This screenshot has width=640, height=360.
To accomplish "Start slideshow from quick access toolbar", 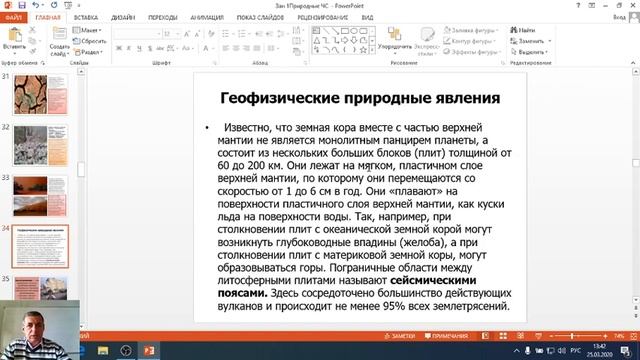I will point(68,5).
